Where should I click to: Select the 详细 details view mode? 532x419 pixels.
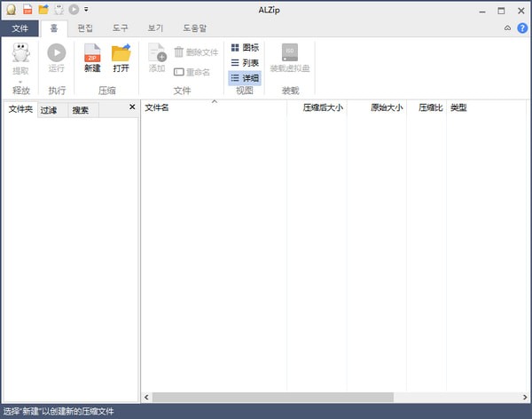coord(245,78)
